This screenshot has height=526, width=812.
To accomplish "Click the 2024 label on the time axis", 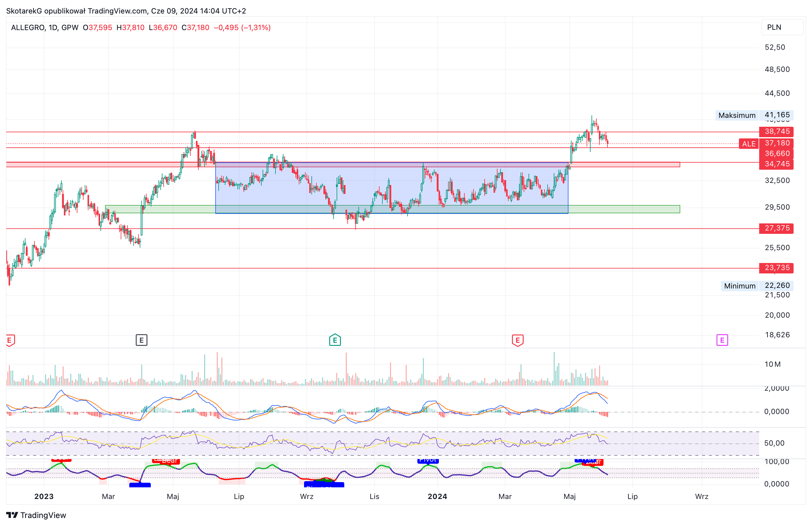I will [x=437, y=496].
